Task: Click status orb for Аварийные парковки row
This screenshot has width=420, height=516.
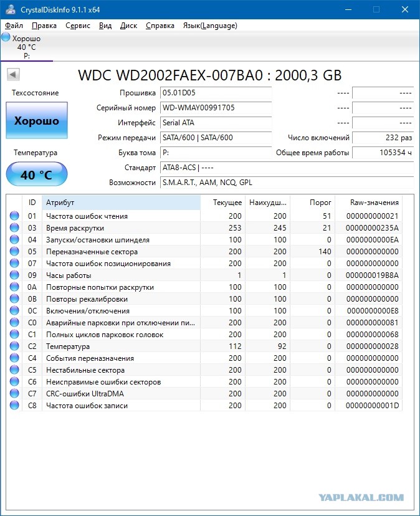Action: [x=14, y=323]
